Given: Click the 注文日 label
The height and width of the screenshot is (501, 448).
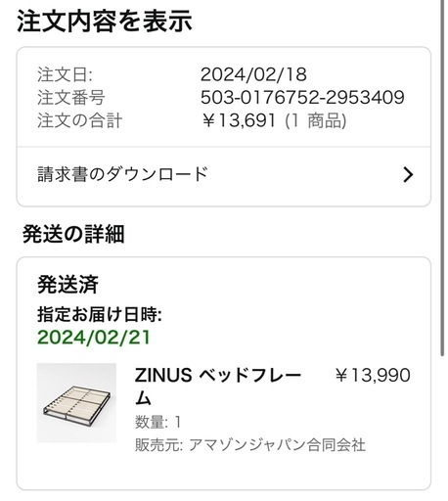Looking at the screenshot, I should coord(65,74).
